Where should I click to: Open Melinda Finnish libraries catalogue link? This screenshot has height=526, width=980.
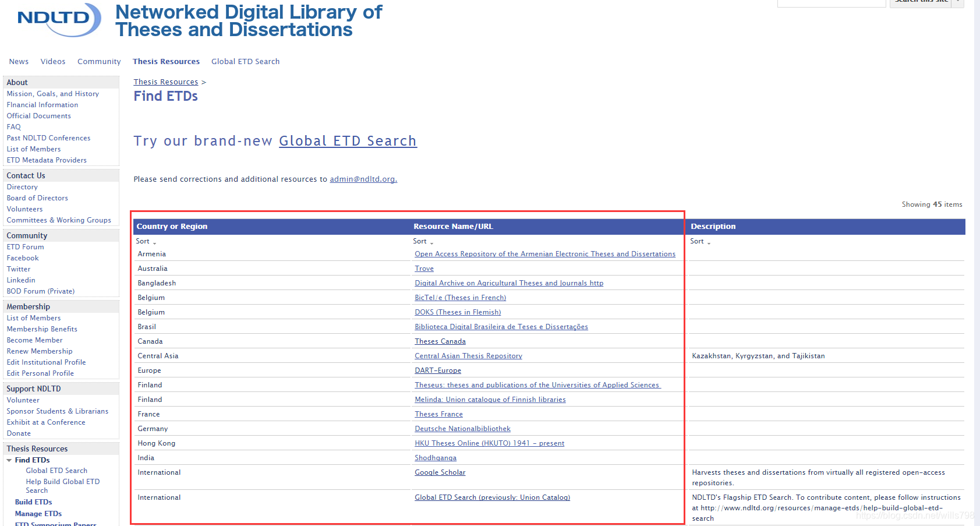pyautogui.click(x=490, y=400)
